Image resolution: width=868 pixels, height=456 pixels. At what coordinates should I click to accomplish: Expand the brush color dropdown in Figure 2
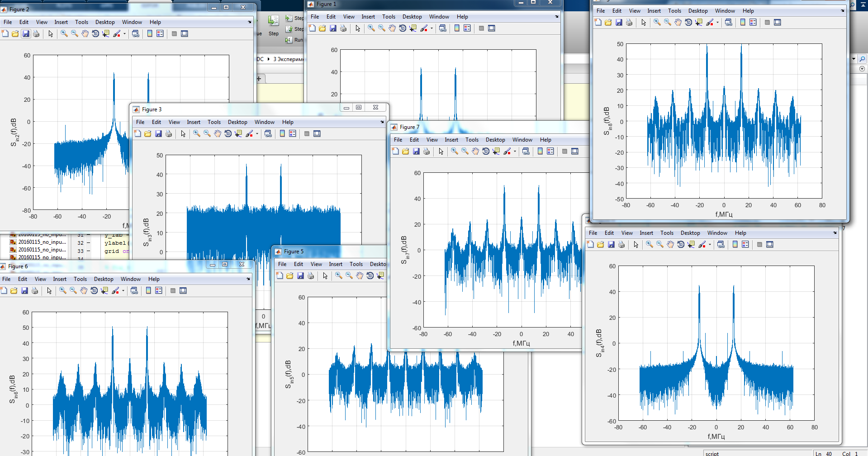point(124,33)
